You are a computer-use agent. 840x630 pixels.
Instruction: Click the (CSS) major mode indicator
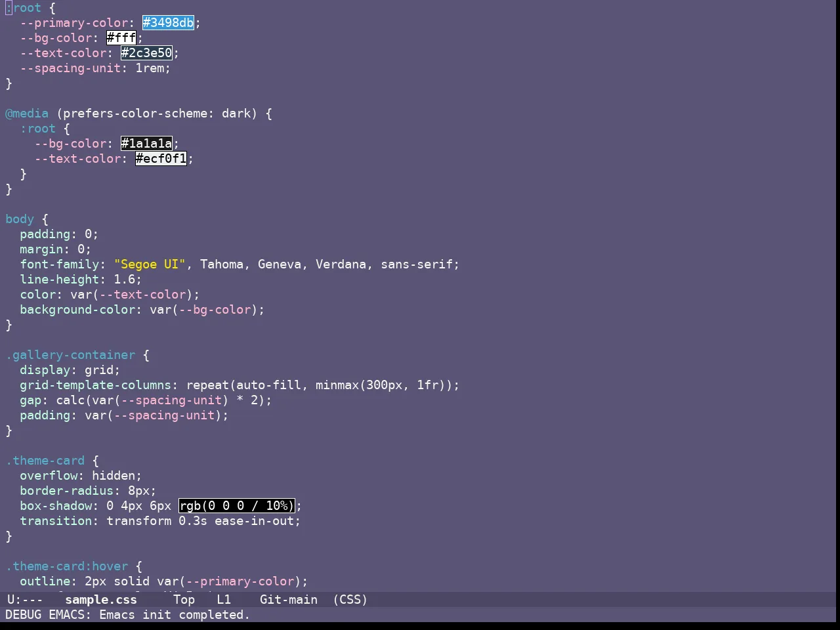tap(350, 600)
